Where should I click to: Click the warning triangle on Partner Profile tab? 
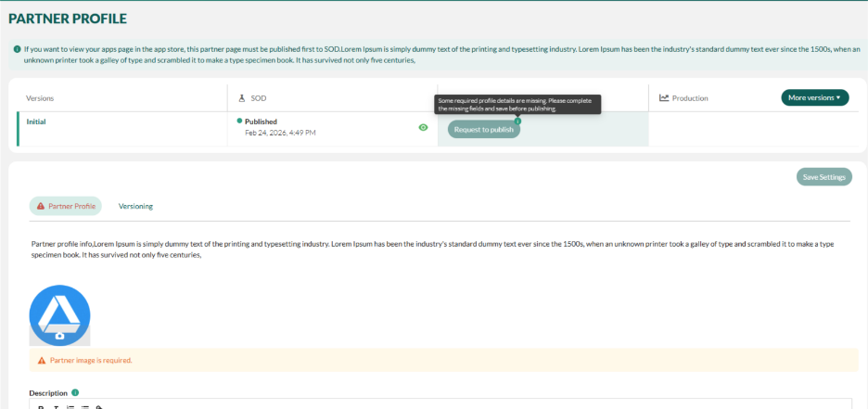coord(41,206)
